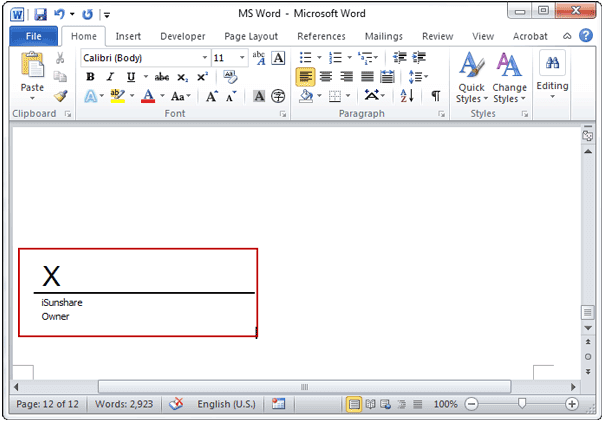Click the Words: 2,923 count
This screenshot has height=421, width=609.
(x=123, y=404)
